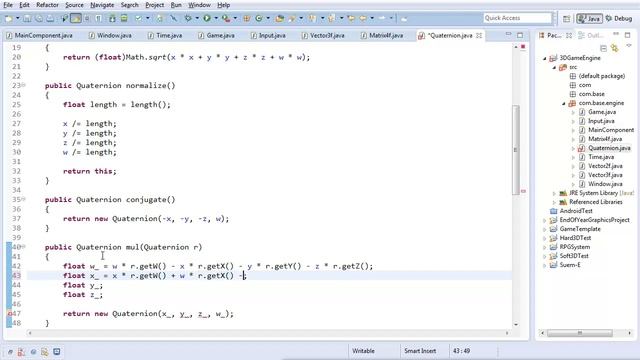
Task: Open the Source menu
Action: [x=74, y=5]
